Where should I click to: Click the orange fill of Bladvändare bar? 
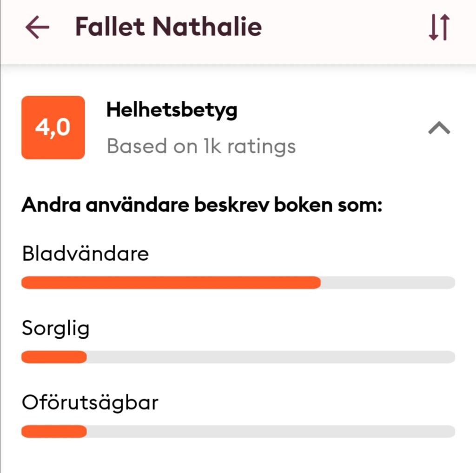pyautogui.click(x=171, y=282)
